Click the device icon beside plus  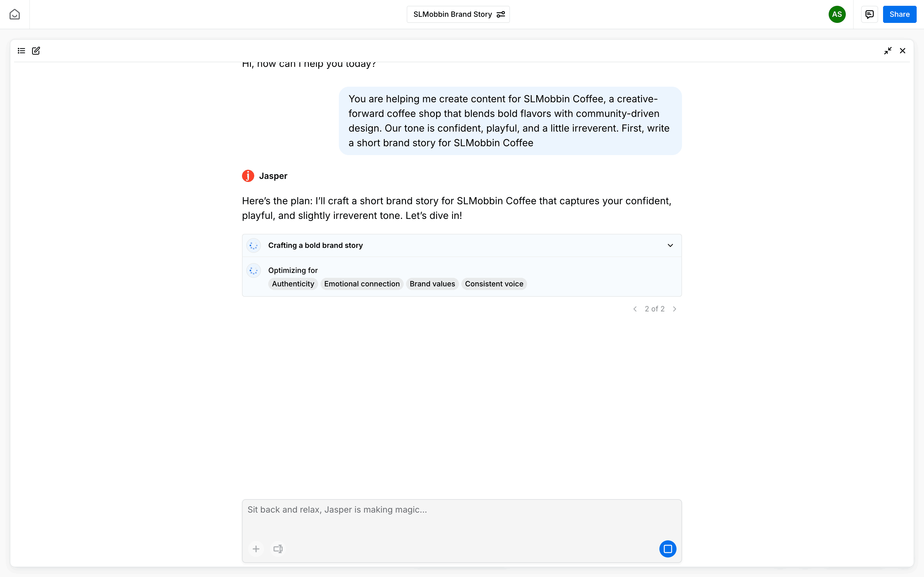coord(278,549)
